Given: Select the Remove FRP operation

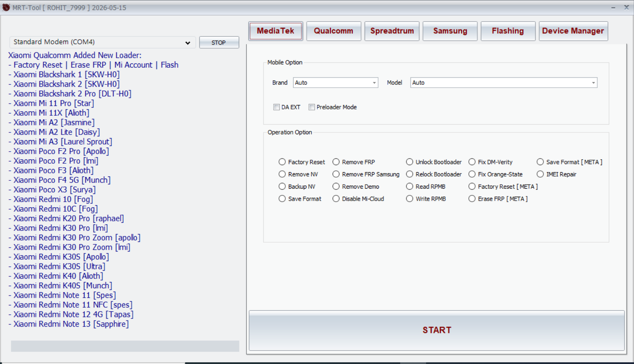Looking at the screenshot, I should (336, 162).
